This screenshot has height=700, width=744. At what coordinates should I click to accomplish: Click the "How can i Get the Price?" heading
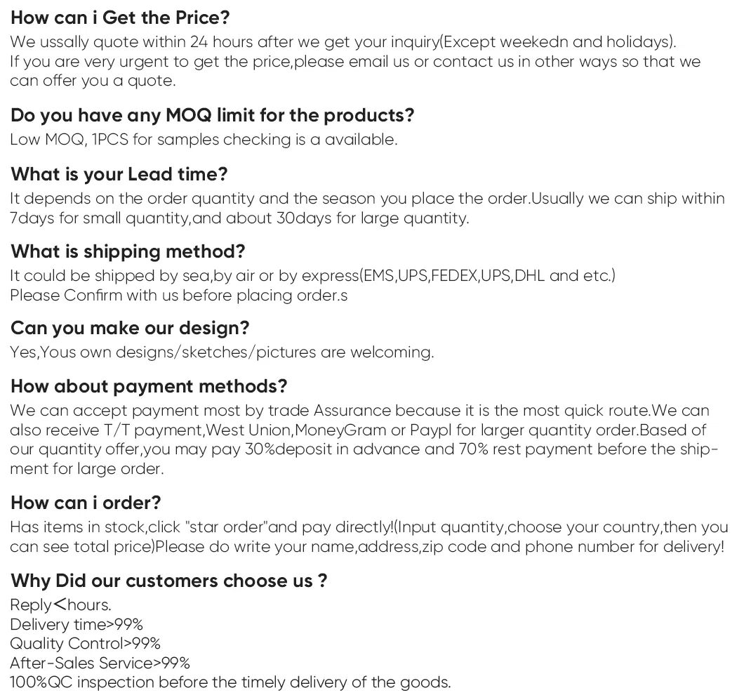click(x=120, y=18)
